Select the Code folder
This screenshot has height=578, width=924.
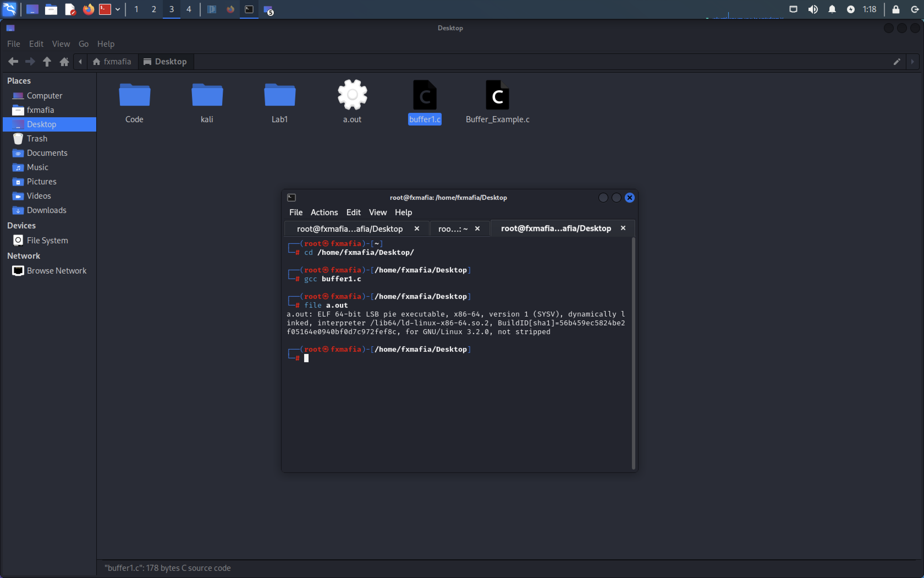134,102
